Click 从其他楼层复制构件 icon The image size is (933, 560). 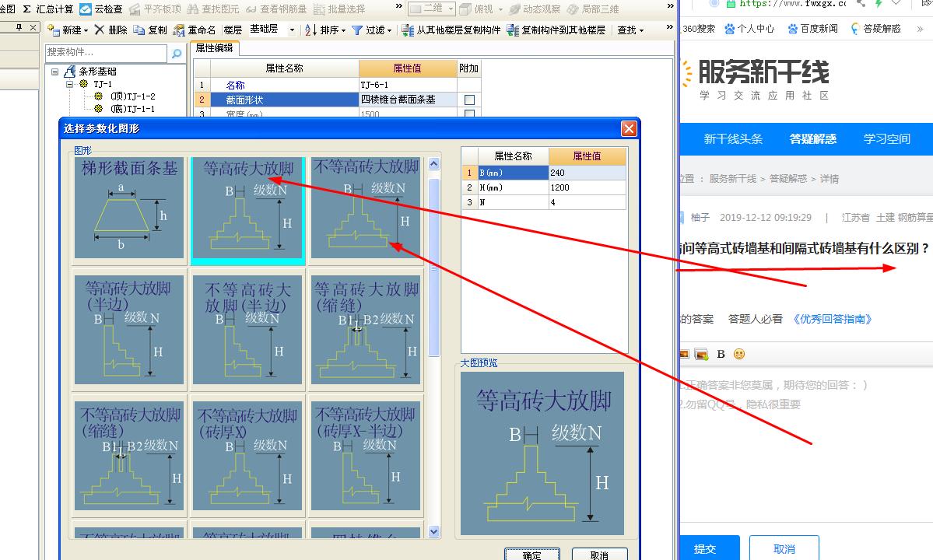click(x=408, y=30)
